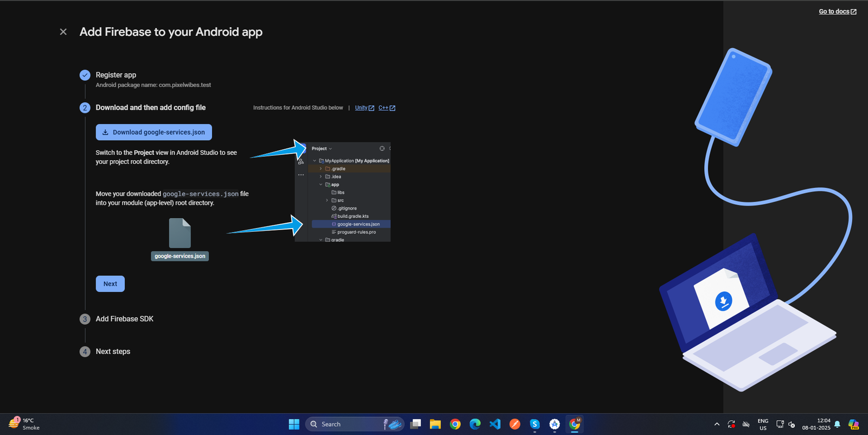Switch to Android Studio in the taskbar
Image resolution: width=868 pixels, height=435 pixels.
(554, 424)
